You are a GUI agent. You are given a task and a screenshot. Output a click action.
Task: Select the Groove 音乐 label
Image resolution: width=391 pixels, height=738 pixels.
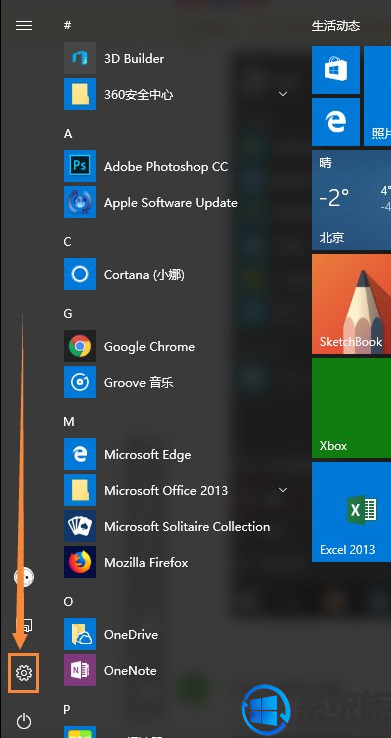pos(139,383)
